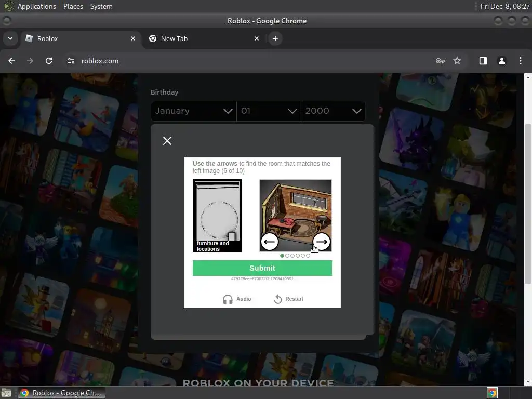Switch to the Roblox tab
This screenshot has width=532, height=399.
pyautogui.click(x=82, y=38)
